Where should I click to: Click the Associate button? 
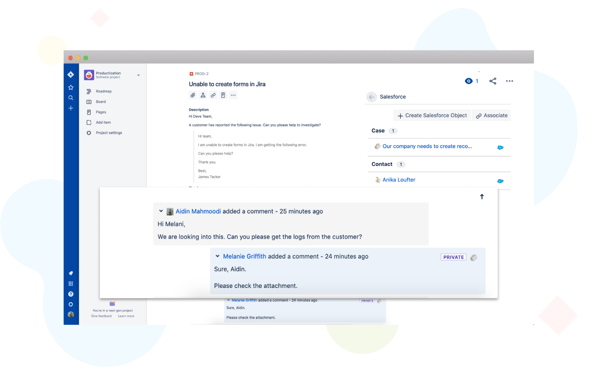pos(492,116)
